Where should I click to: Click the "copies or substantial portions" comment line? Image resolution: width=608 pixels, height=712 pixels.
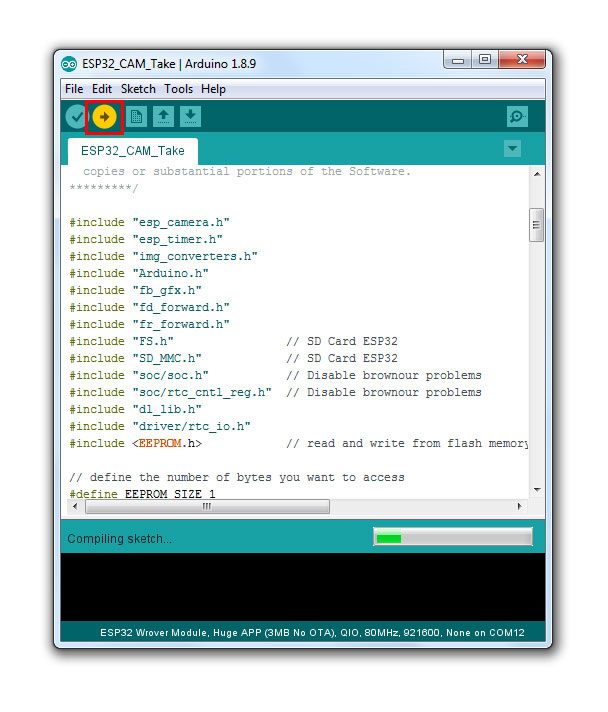tap(247, 172)
